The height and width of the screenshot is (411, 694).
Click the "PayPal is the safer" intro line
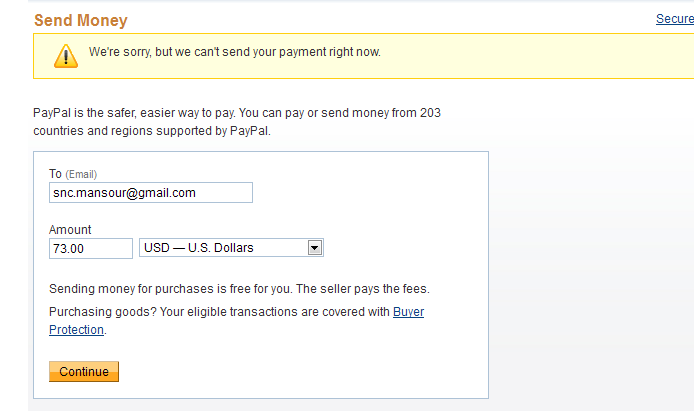tap(237, 113)
